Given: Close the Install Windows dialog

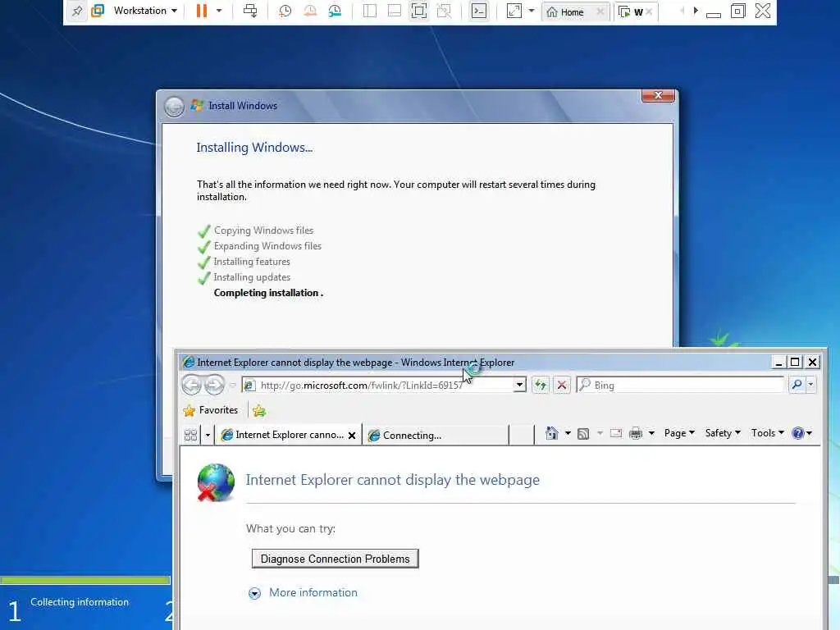Looking at the screenshot, I should coord(658,95).
